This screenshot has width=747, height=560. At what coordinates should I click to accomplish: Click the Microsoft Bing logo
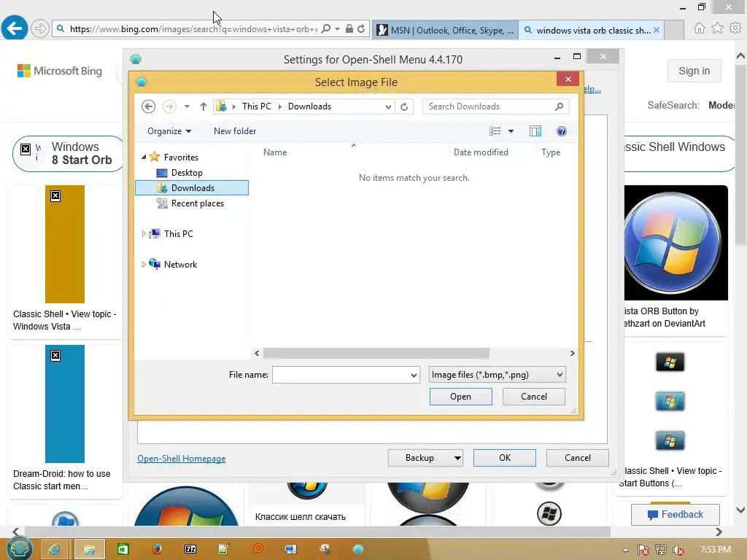(x=60, y=71)
